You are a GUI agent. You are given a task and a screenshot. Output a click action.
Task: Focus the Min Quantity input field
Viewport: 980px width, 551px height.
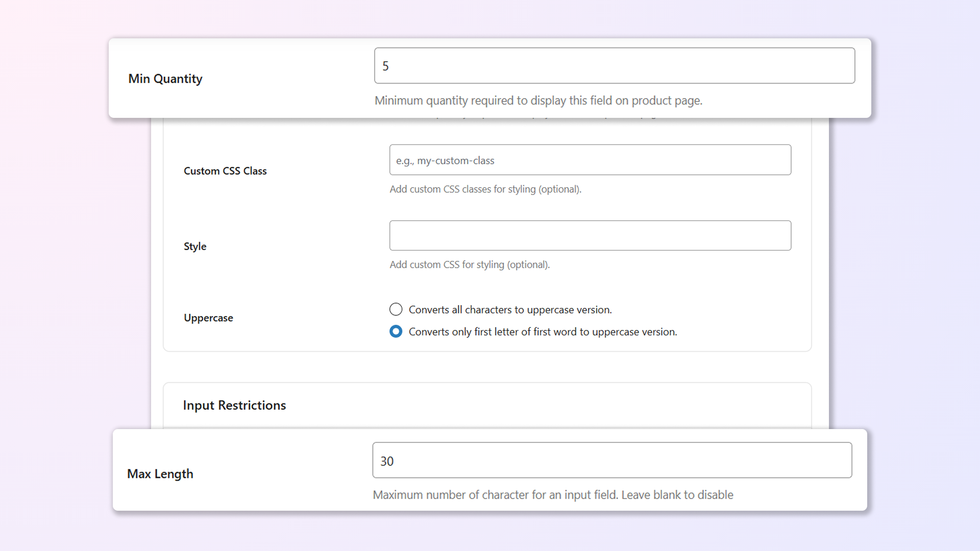pos(614,66)
